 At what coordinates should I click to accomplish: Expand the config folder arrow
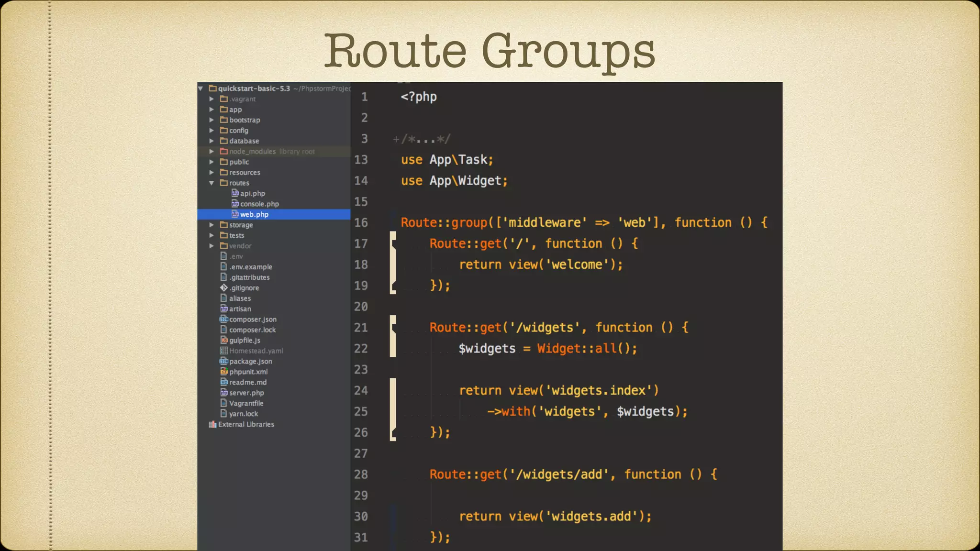click(212, 131)
